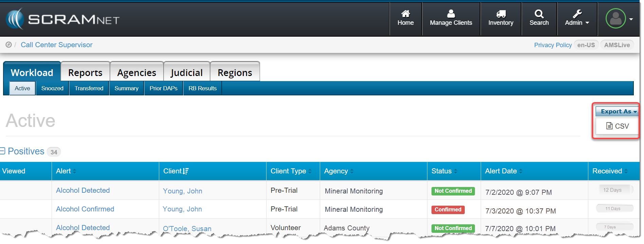
Task: Click the SCRAMNET logo
Action: (x=63, y=19)
